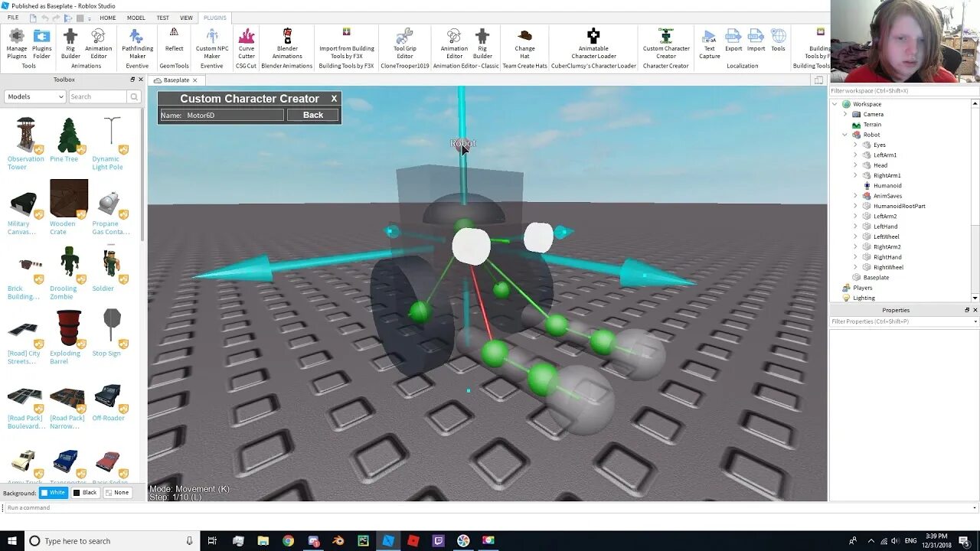Open Google Chrome from the taskbar

point(288,540)
